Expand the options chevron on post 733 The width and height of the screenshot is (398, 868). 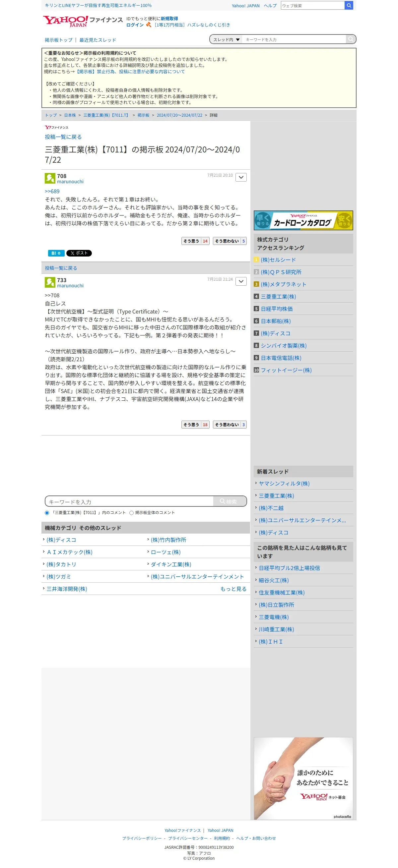pos(241,281)
